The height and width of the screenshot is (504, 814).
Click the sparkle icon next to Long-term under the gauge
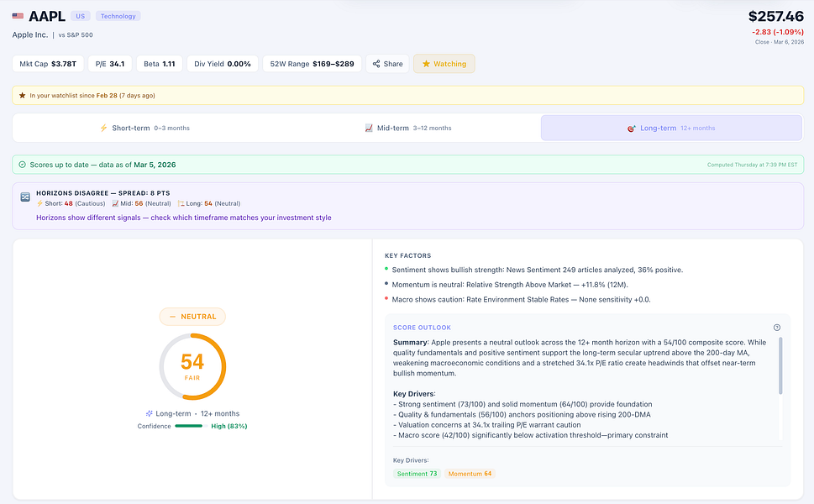coord(150,413)
